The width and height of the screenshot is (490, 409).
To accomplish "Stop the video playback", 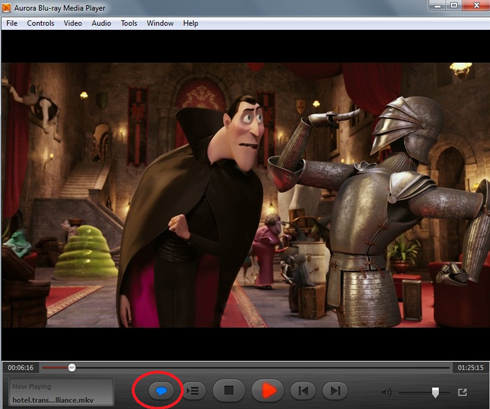I will click(x=229, y=390).
